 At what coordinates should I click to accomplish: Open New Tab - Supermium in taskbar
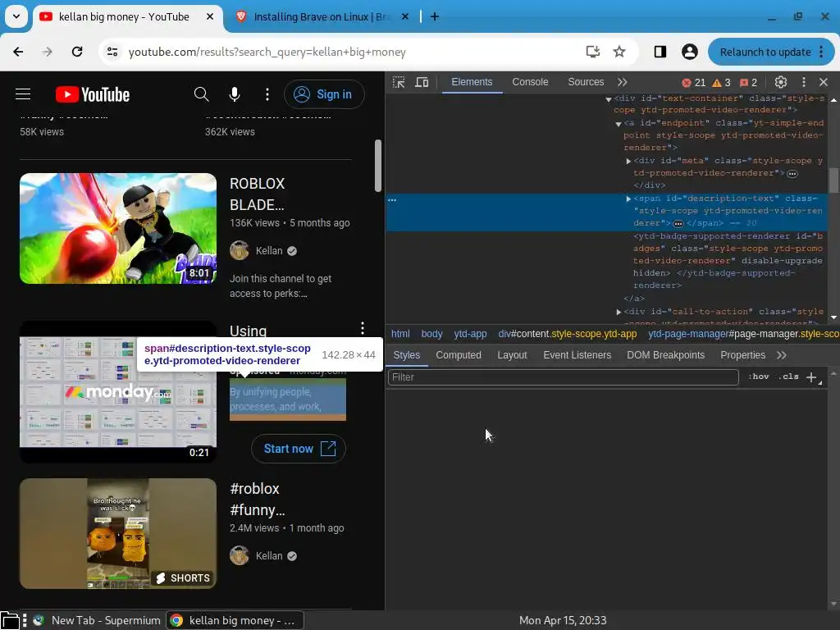pyautogui.click(x=97, y=620)
